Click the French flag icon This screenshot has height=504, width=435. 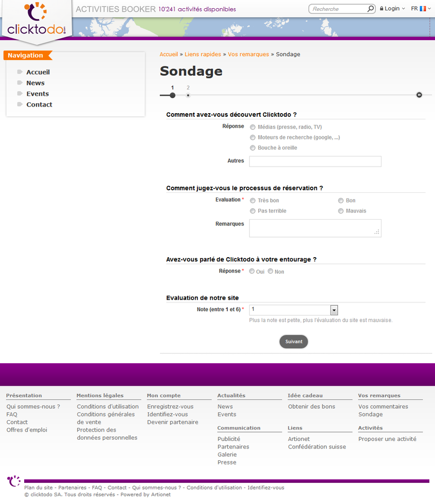tap(423, 9)
